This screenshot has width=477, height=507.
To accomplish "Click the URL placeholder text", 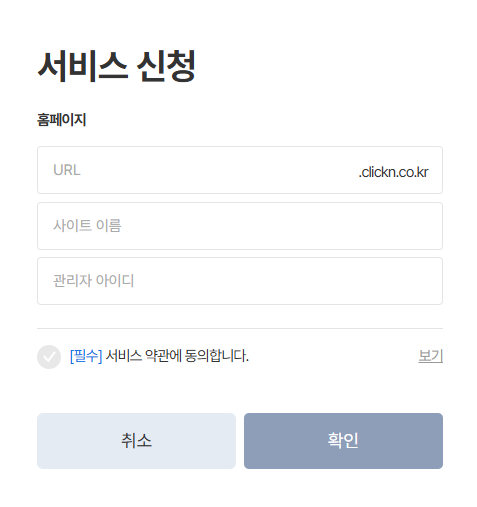I will pyautogui.click(x=67, y=170).
